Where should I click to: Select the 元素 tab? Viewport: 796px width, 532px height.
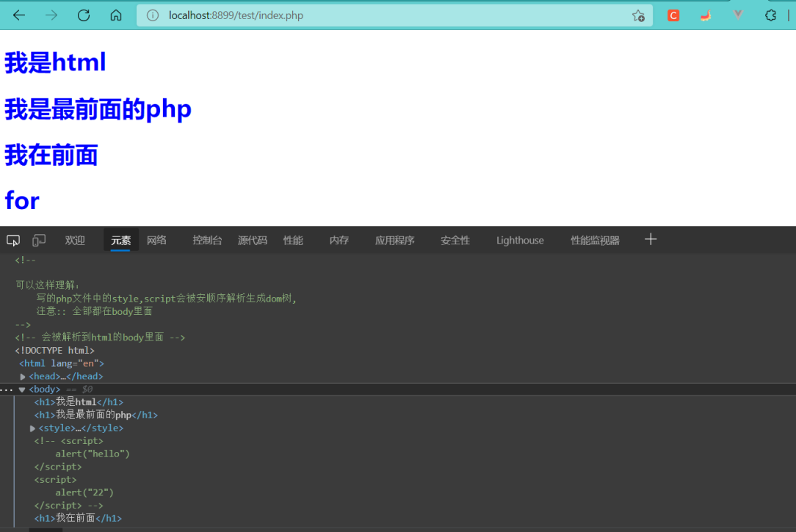click(x=121, y=241)
